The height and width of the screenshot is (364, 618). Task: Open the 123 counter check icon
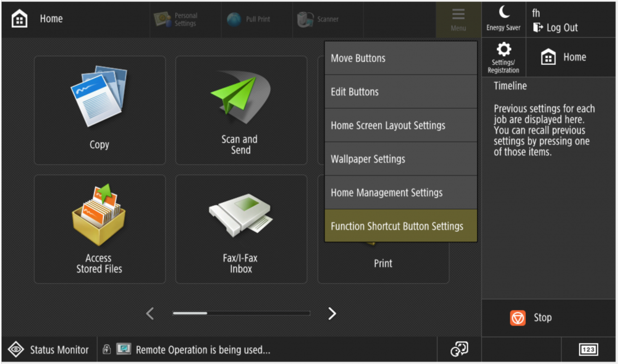click(x=588, y=350)
